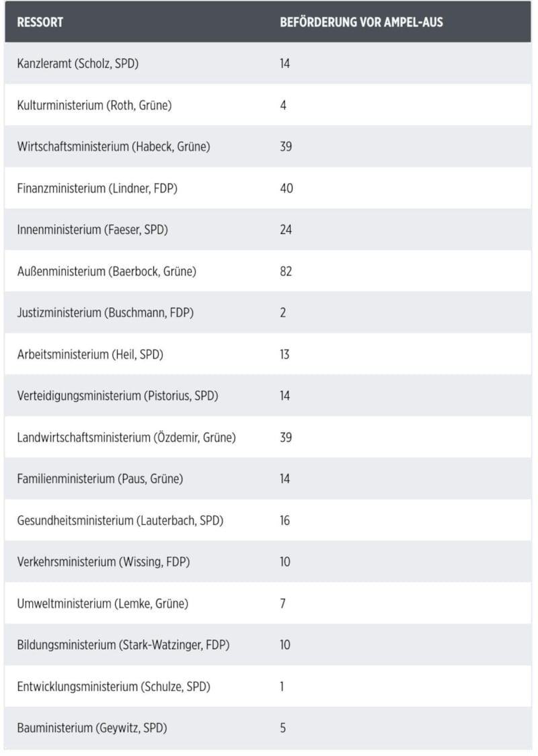Select Justizministerium (Buschmann, FDP) row label
The width and height of the screenshot is (538, 756).
coord(105,313)
